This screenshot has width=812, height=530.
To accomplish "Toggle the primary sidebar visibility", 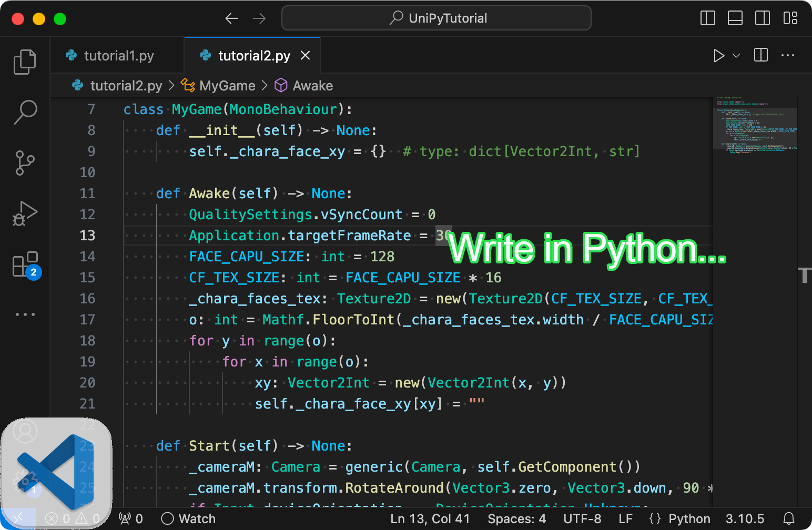I will [707, 17].
